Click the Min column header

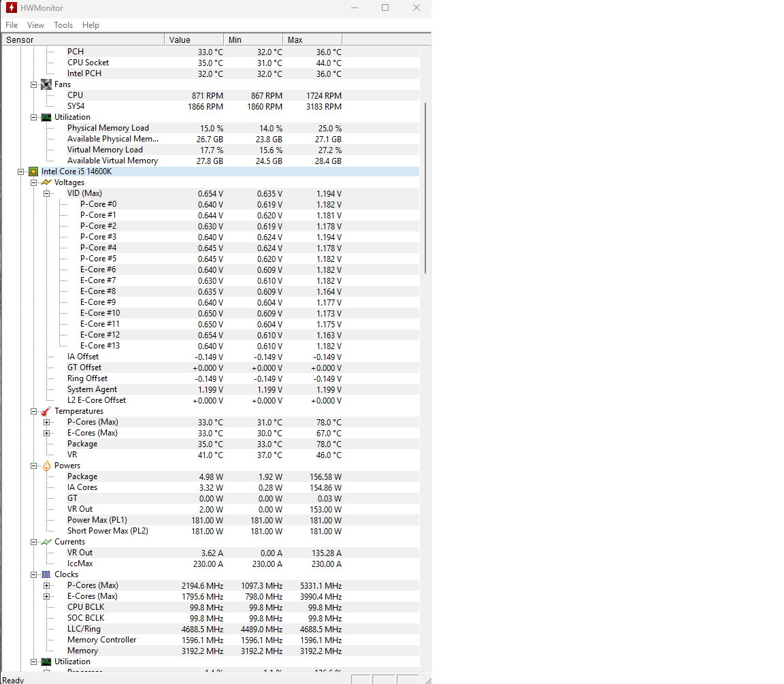click(x=253, y=39)
